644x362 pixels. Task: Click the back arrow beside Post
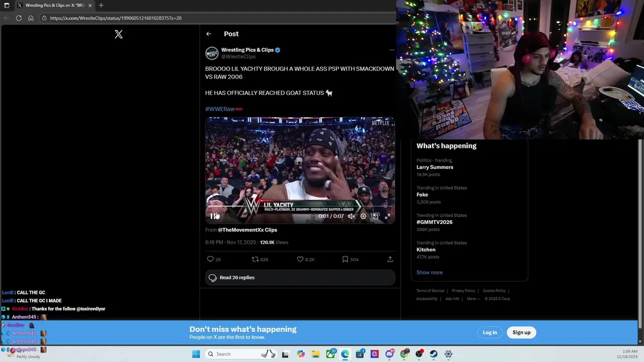click(209, 34)
